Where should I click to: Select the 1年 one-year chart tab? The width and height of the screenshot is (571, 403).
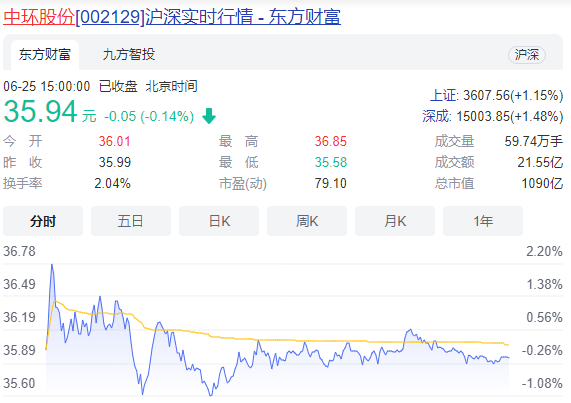pyautogui.click(x=483, y=221)
